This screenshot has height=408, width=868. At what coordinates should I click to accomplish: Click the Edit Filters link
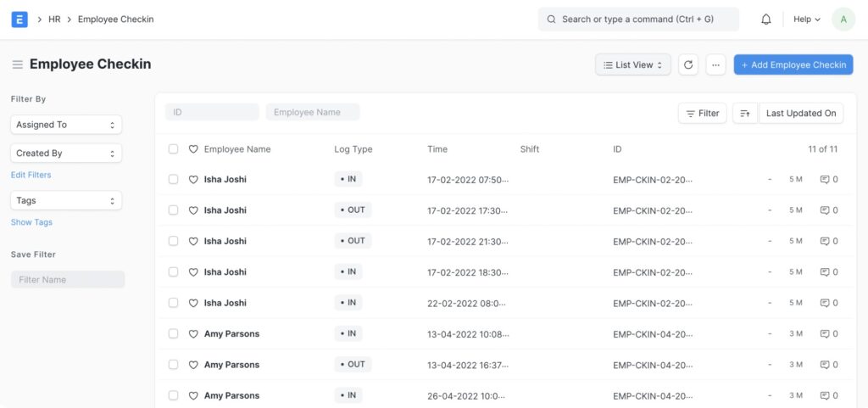[x=31, y=175]
